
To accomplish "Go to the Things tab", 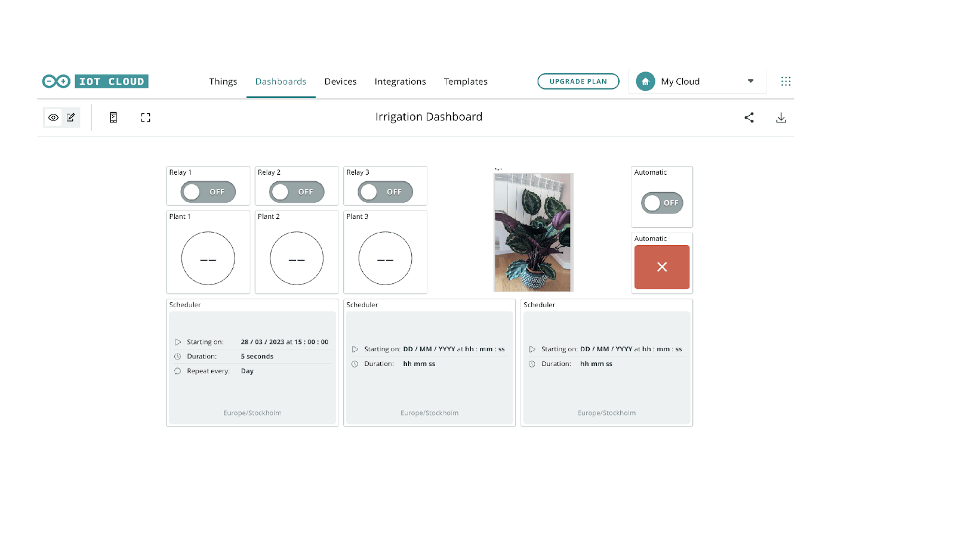I will pyautogui.click(x=223, y=82).
